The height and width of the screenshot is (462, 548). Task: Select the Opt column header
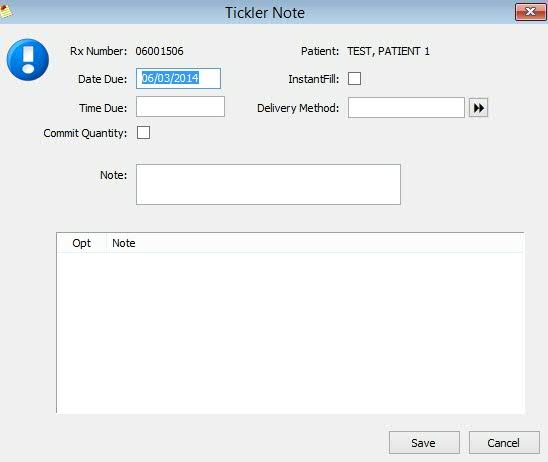point(81,243)
